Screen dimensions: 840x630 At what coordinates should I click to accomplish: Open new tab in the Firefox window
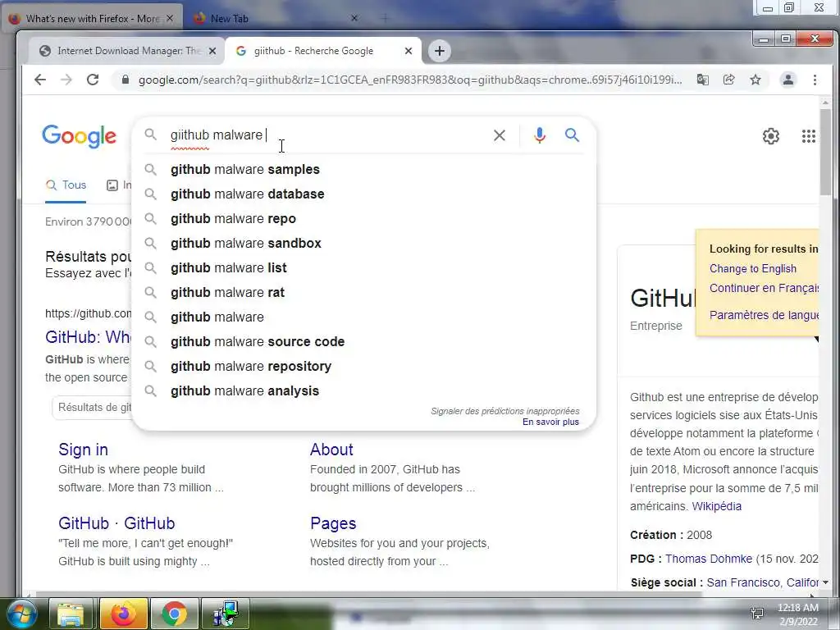pyautogui.click(x=385, y=18)
